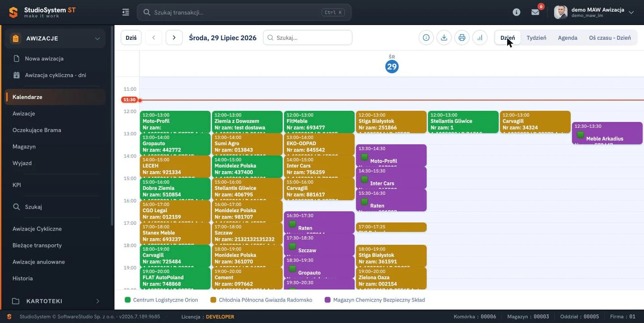Image resolution: width=644 pixels, height=323 pixels.
Task: Click the 11:30 current time marker
Action: (129, 100)
